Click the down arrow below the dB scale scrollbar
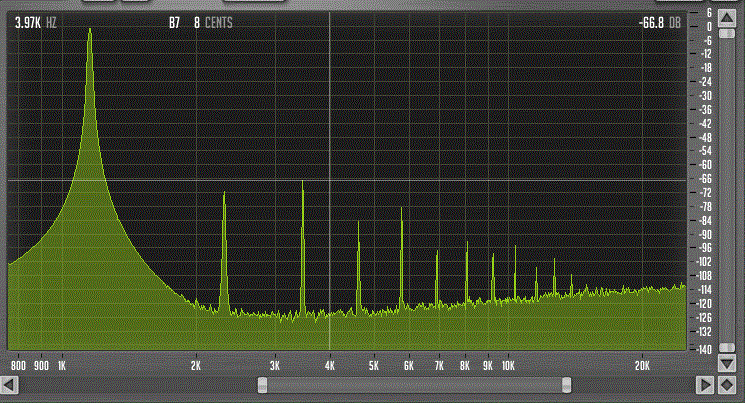Screen dimensions: 745x403 pos(727,364)
